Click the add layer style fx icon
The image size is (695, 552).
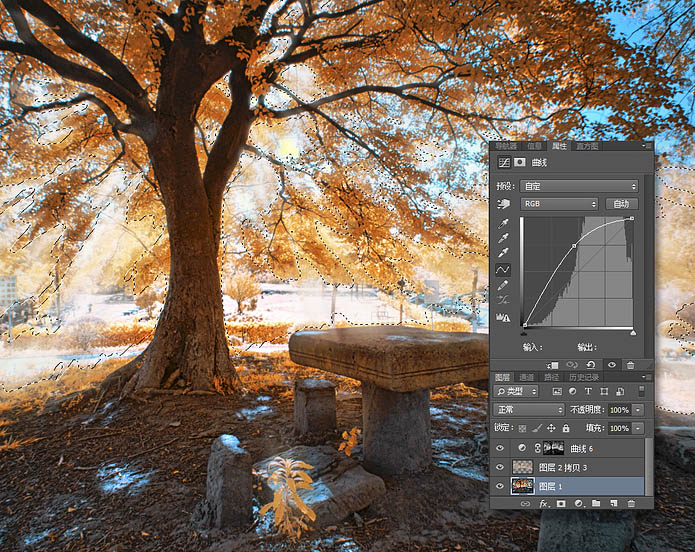(545, 504)
